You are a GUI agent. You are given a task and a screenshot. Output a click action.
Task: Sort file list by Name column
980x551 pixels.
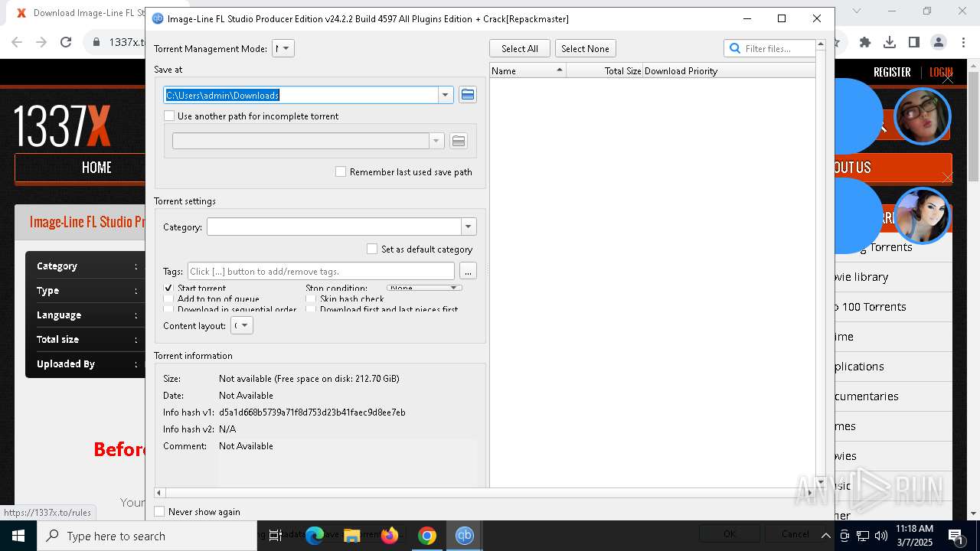pyautogui.click(x=528, y=70)
